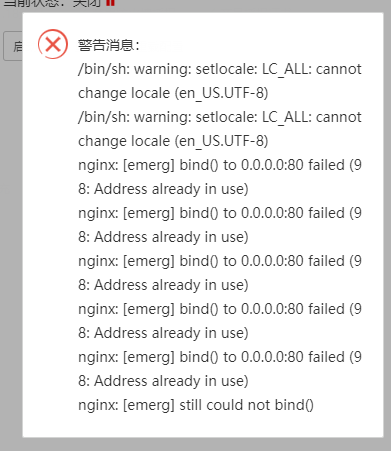Dismiss dialog via gray overlay below it
This screenshot has width=391, height=451.
point(195,444)
